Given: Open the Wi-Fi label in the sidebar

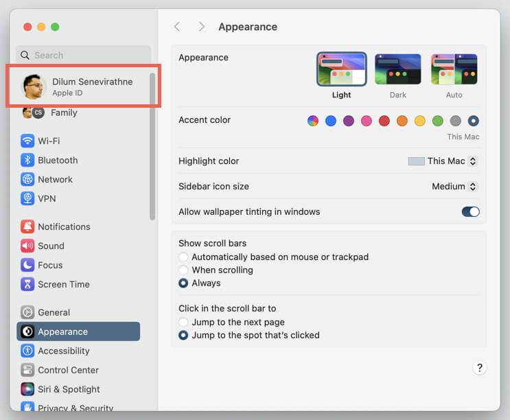Looking at the screenshot, I should pos(49,141).
